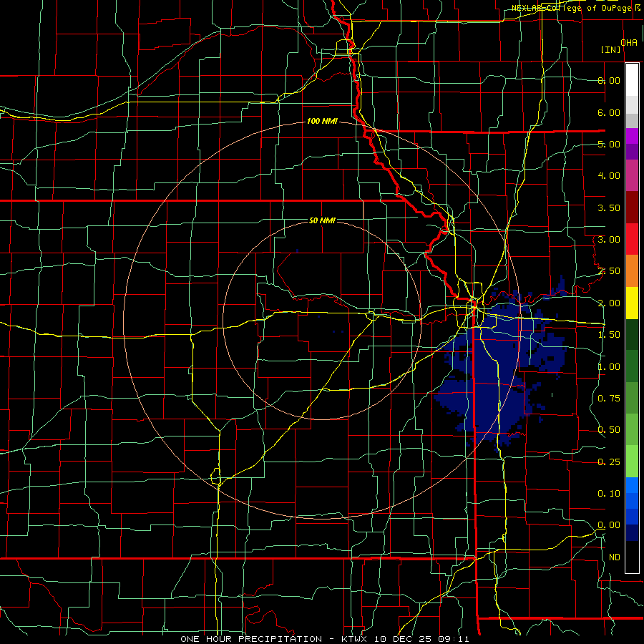
Task: Select the white swatch on color scale
Action: (632, 80)
